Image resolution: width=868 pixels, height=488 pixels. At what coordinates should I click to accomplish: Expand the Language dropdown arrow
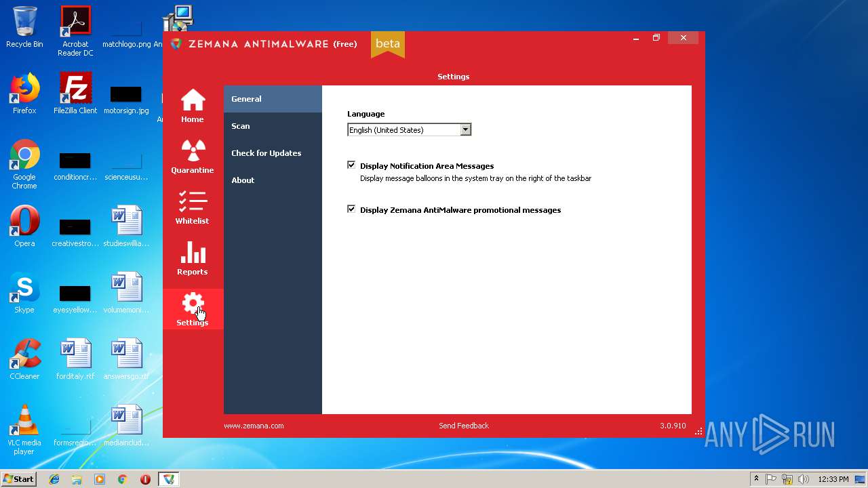(465, 129)
